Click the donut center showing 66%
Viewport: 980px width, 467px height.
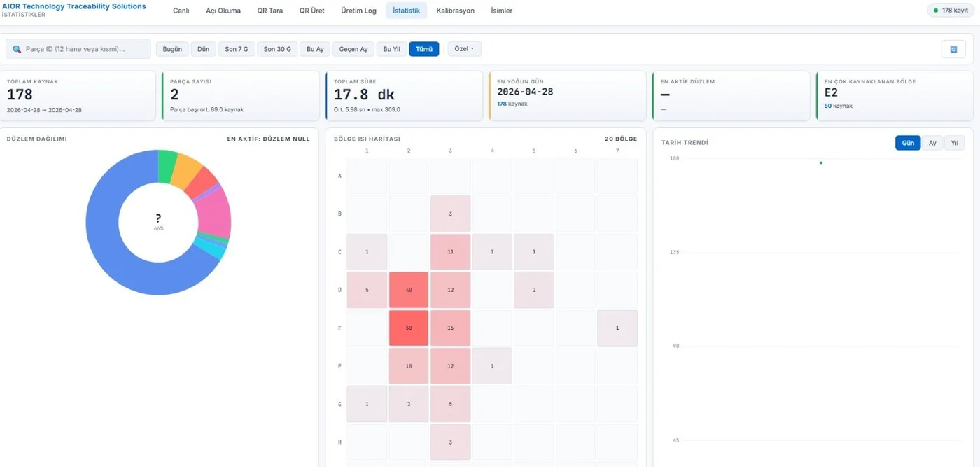158,222
